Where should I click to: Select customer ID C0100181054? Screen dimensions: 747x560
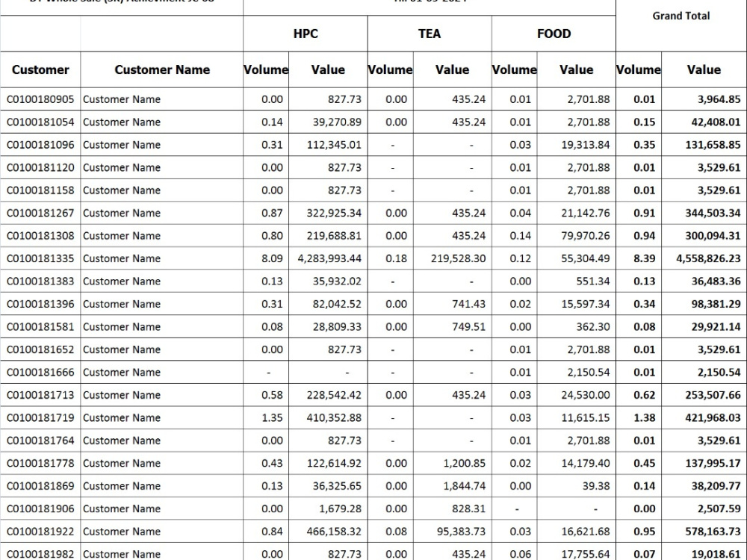[x=40, y=122]
